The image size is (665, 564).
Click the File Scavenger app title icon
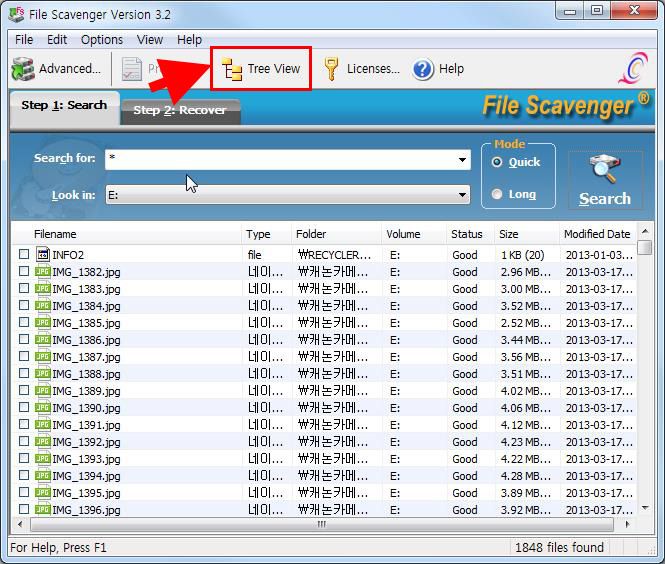tap(16, 14)
